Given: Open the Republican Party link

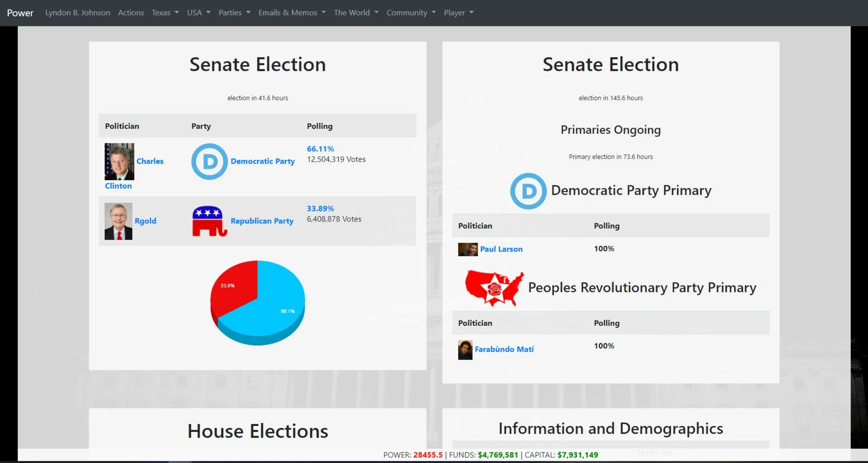Looking at the screenshot, I should click(x=262, y=221).
